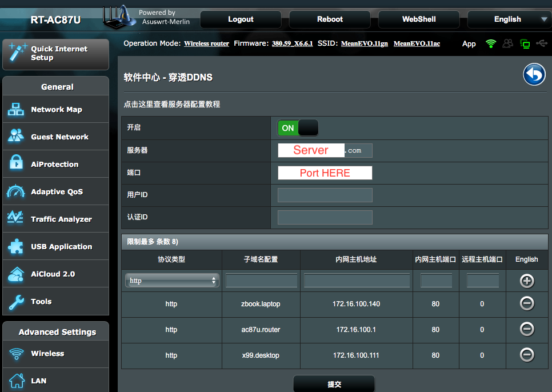This screenshot has height=392, width=552.
Task: Toggle the ON switch for 开启
Action: [297, 128]
